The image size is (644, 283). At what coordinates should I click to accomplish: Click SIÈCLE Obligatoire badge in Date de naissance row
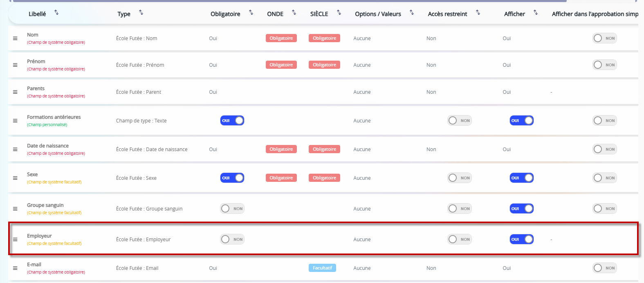click(x=325, y=149)
